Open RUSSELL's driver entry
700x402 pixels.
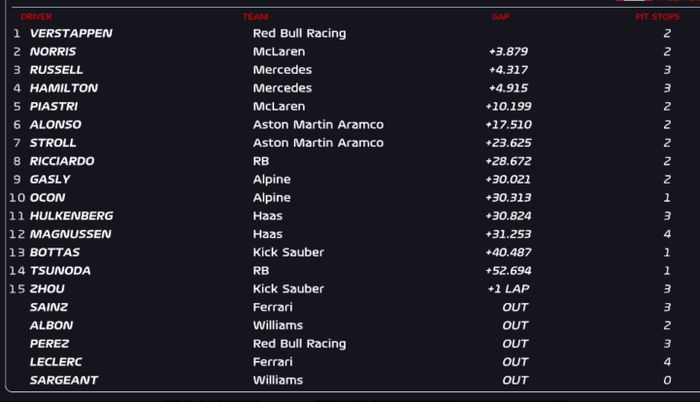coord(59,70)
